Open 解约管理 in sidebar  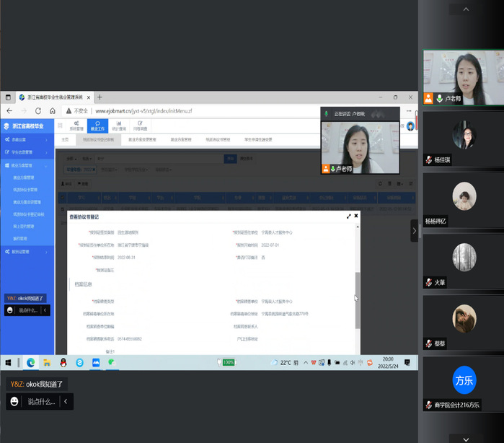pos(20,238)
